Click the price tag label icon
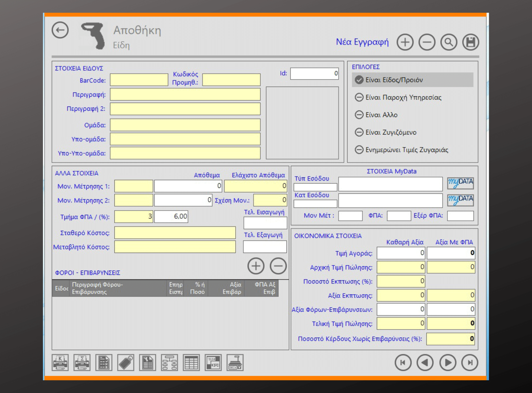This screenshot has width=532, height=393. (126, 363)
